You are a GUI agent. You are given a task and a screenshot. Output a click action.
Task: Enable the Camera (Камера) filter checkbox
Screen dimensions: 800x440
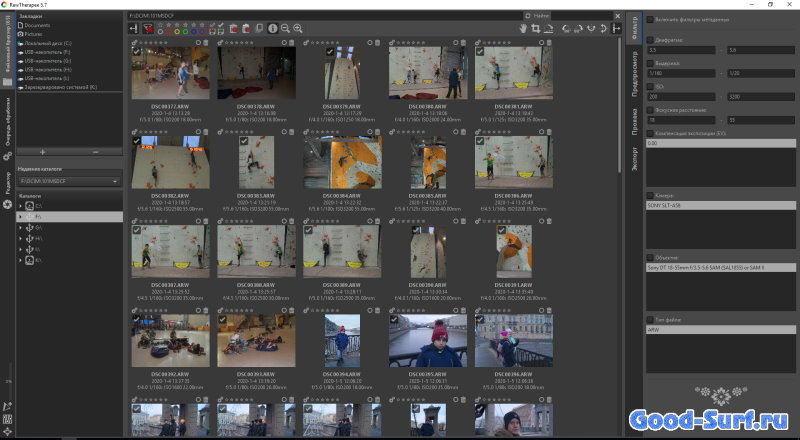coord(650,195)
